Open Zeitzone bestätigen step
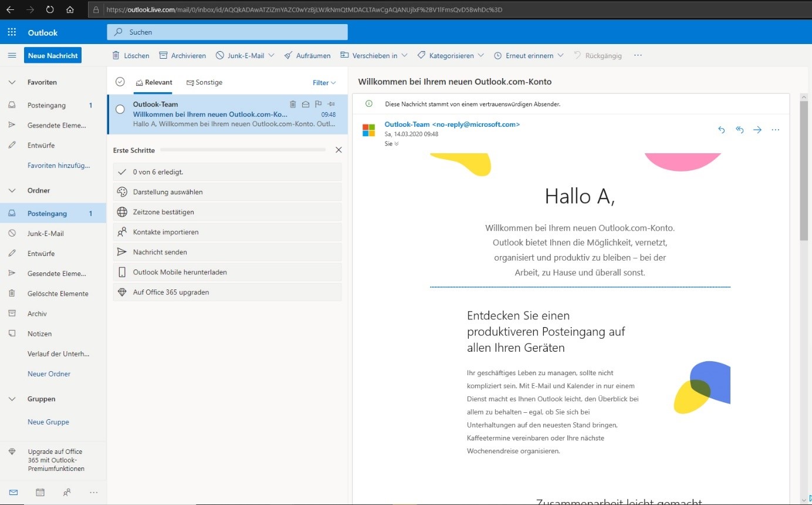 [x=228, y=212]
